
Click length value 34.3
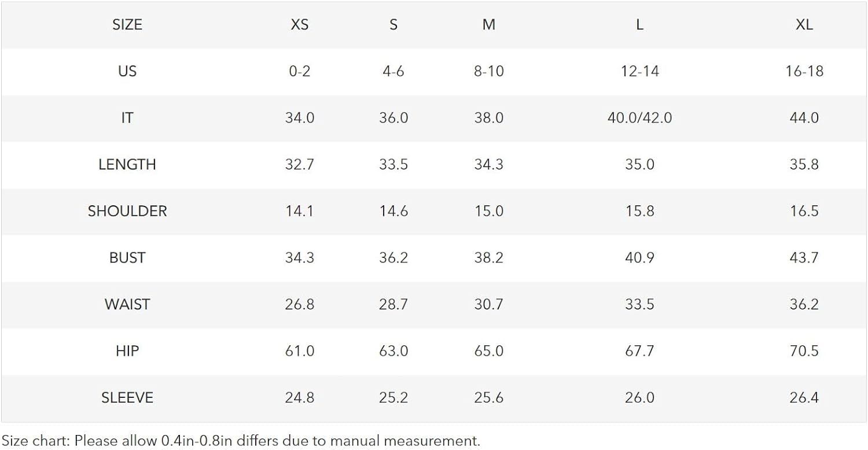(x=489, y=164)
